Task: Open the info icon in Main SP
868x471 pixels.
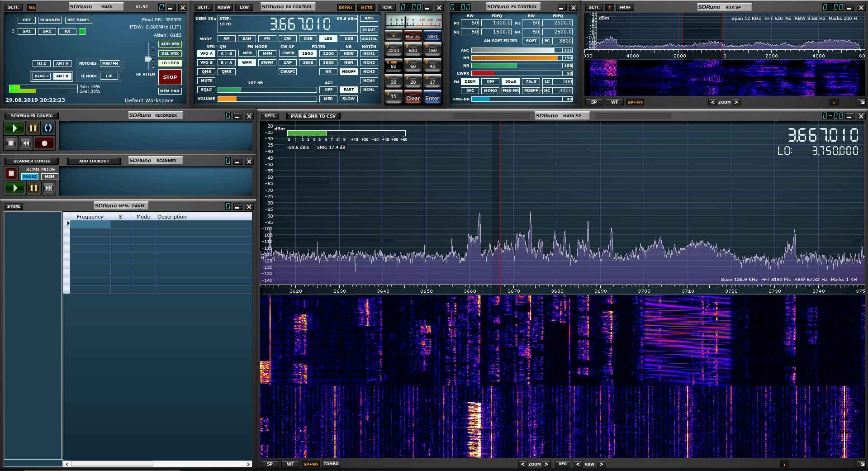Action: click(x=784, y=464)
